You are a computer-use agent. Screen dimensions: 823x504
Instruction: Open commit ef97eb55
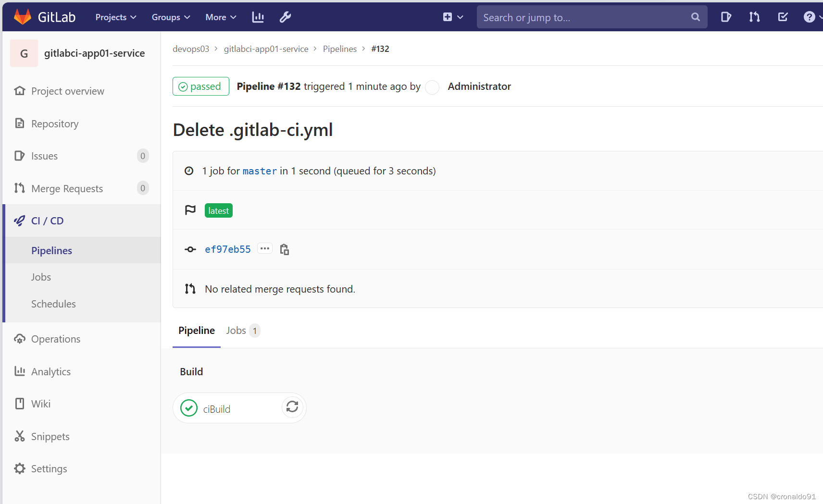[x=228, y=249]
